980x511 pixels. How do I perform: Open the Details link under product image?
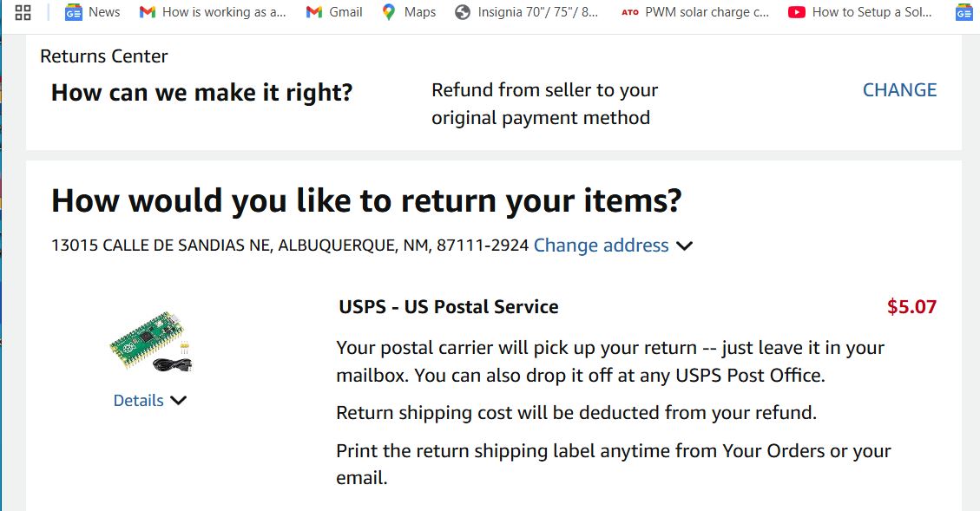click(x=139, y=401)
